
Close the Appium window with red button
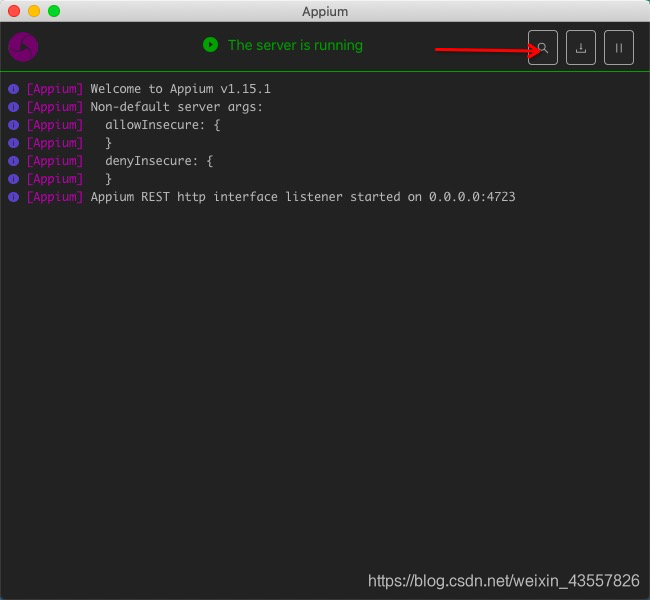(x=14, y=11)
